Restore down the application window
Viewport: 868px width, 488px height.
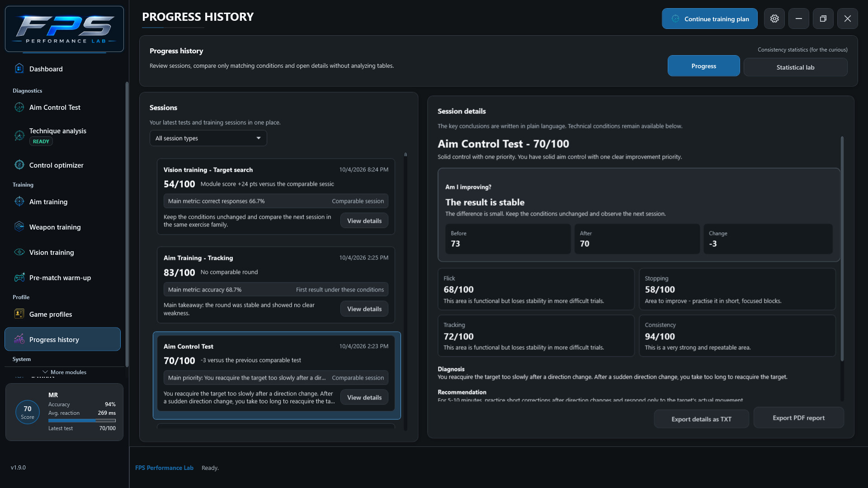(x=823, y=19)
